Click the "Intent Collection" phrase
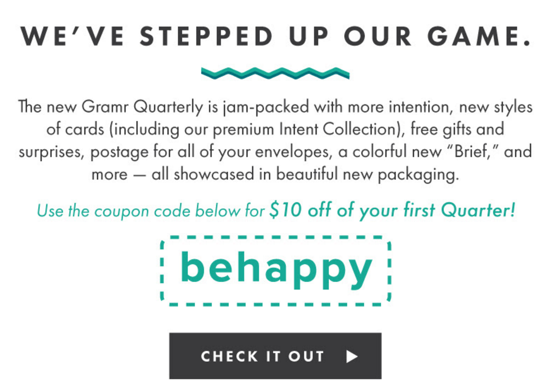Screen dimensions: 550x392 pos(338,129)
